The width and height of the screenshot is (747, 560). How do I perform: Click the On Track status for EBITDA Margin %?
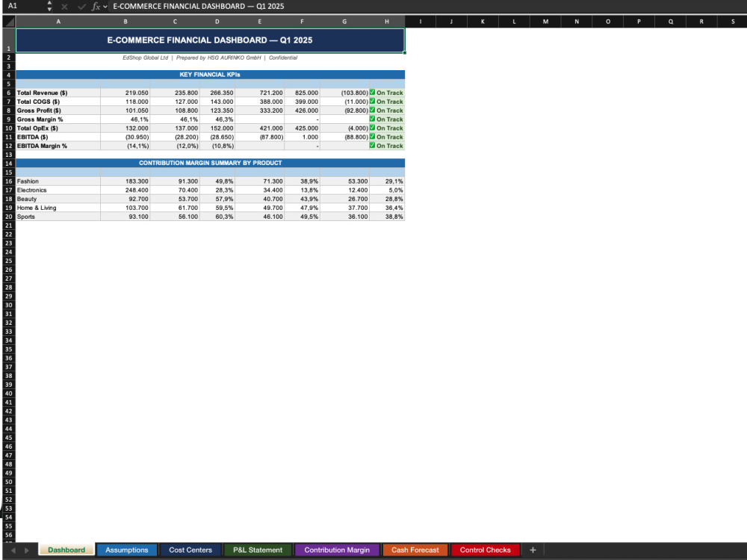387,146
